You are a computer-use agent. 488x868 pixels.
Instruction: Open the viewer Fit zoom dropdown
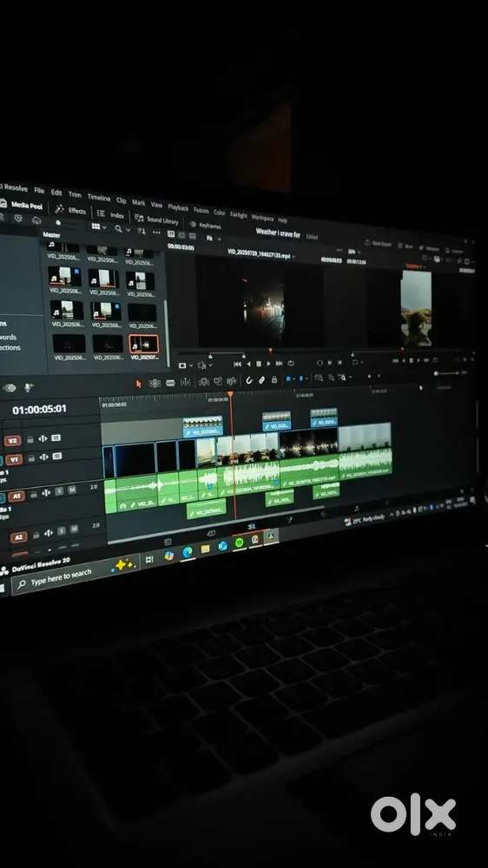point(214,238)
